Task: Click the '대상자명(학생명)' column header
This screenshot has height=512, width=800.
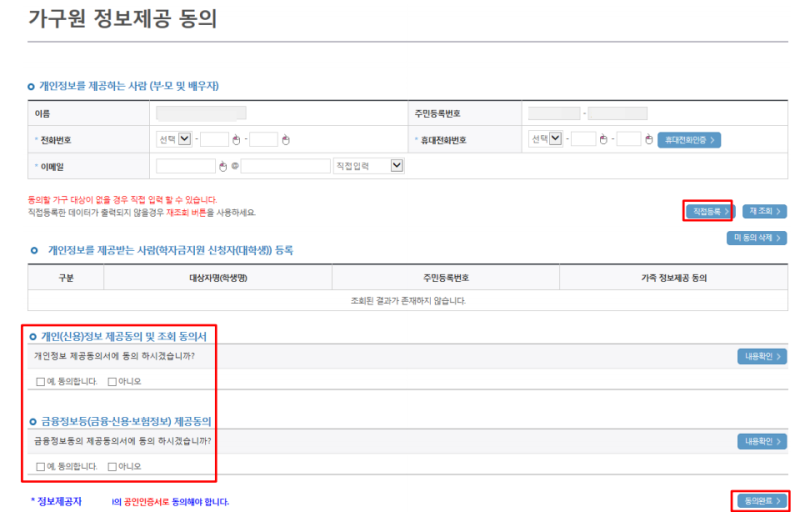Action: (218, 278)
